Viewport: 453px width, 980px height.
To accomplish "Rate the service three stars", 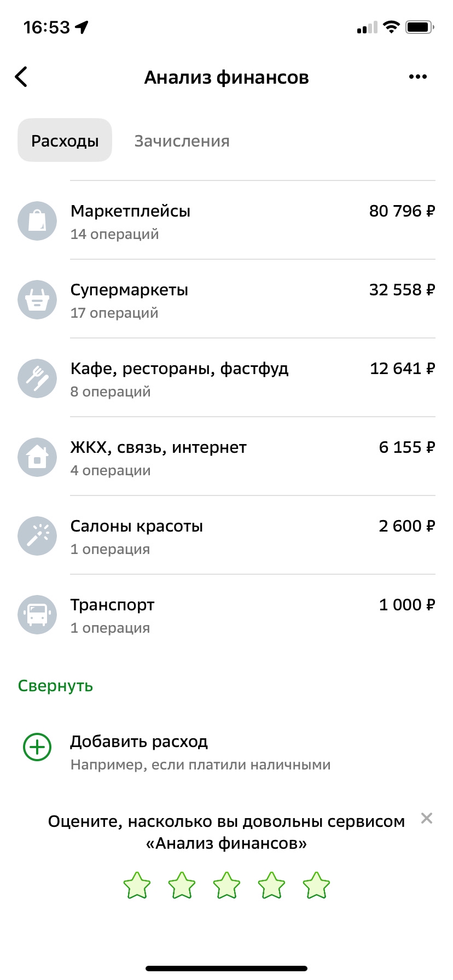I will 226,886.
